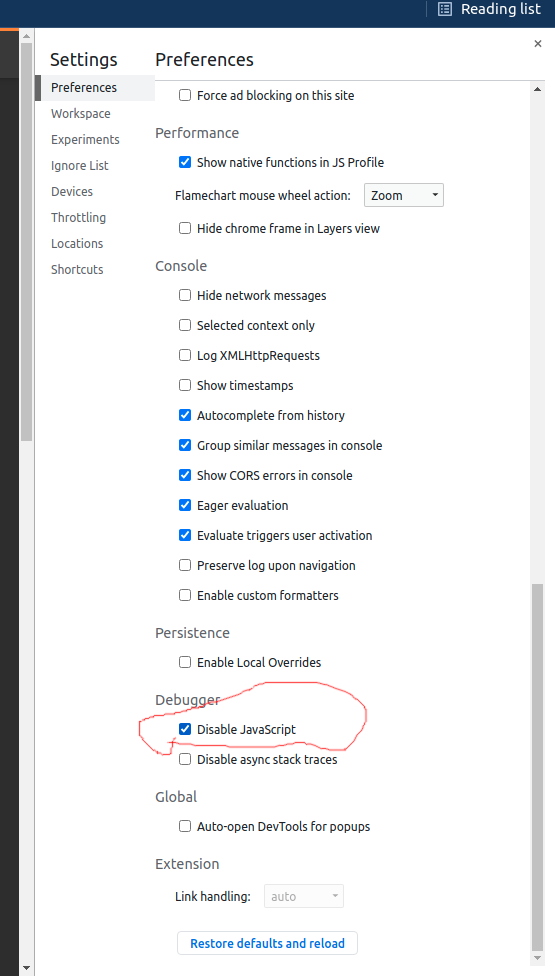
Task: Open the Shortcuts tab
Action: [x=77, y=270]
